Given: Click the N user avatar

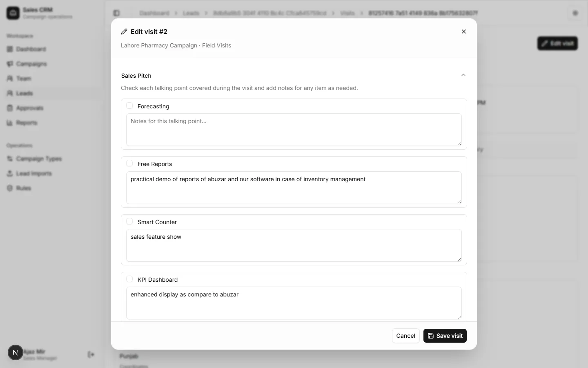Looking at the screenshot, I should pyautogui.click(x=16, y=352).
